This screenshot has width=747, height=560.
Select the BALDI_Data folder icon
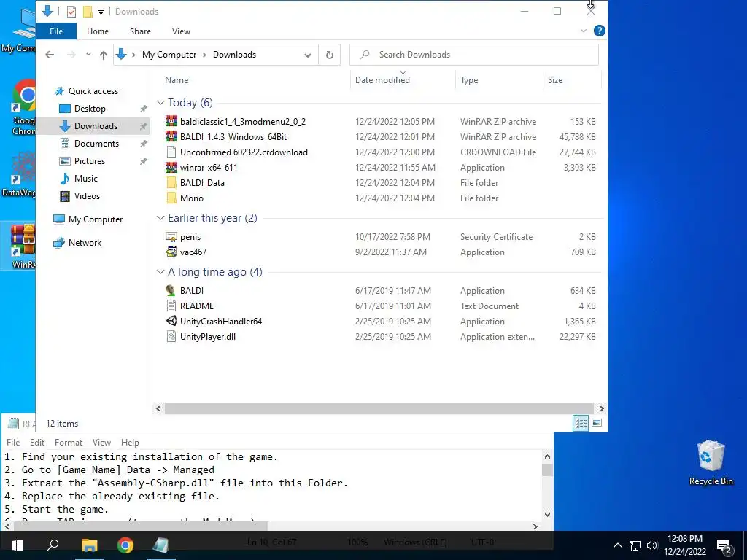click(171, 183)
